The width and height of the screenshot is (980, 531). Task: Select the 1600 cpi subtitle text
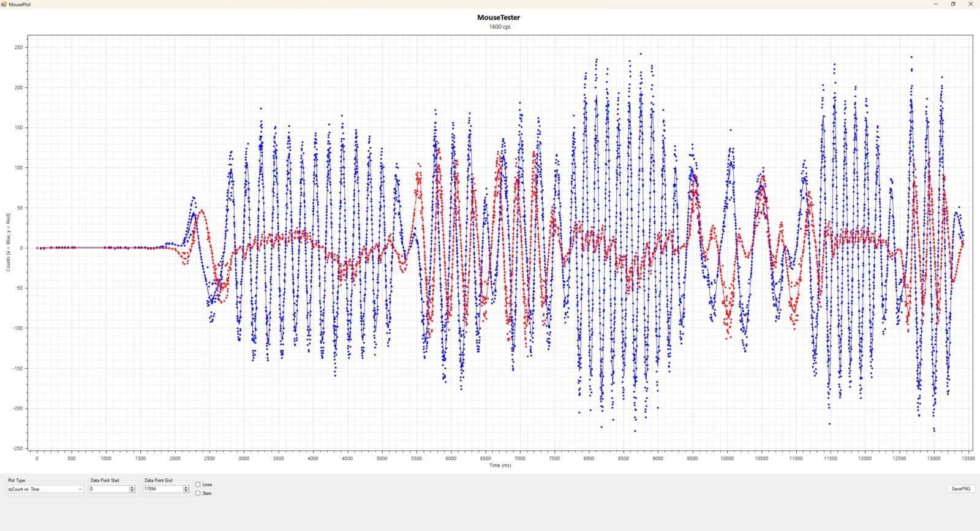click(x=499, y=27)
